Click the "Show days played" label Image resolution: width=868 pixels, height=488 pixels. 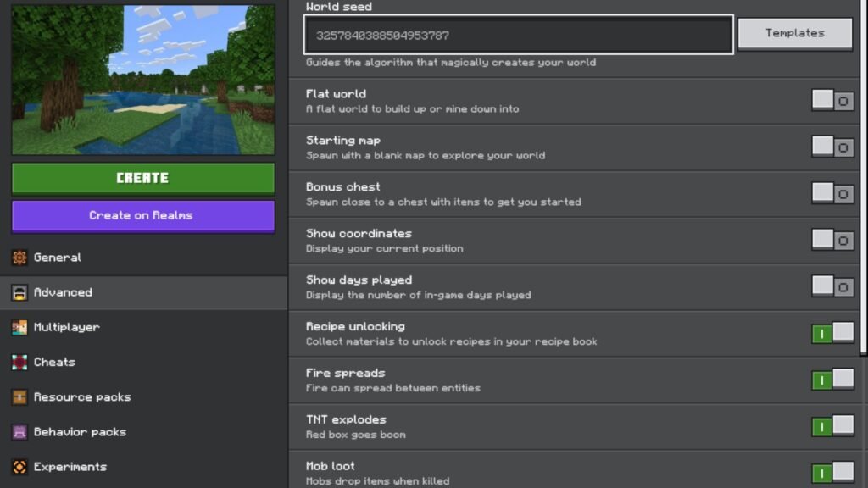(359, 280)
